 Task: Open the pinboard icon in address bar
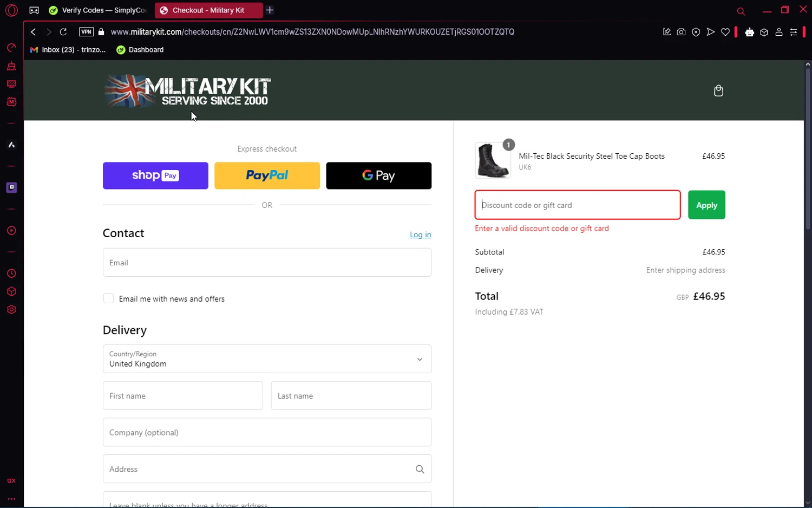(667, 32)
